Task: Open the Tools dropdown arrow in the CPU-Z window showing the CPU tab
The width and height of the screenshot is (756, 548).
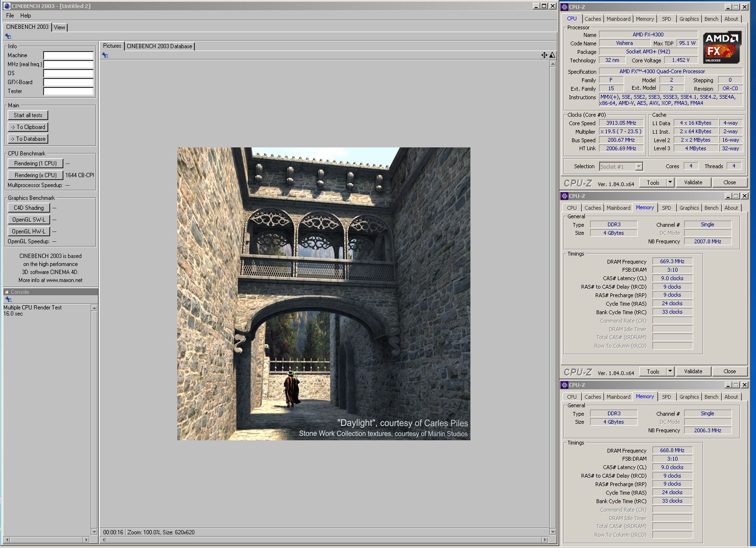Action: pos(670,182)
